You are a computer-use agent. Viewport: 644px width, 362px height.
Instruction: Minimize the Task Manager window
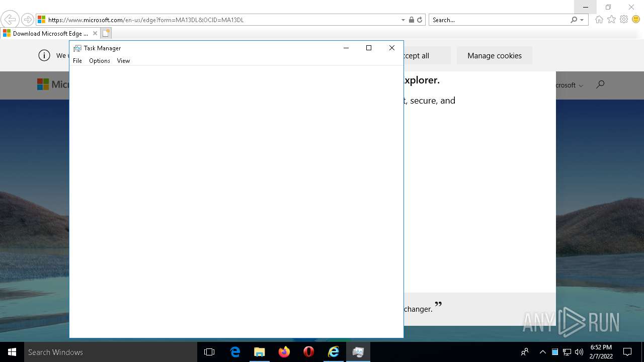point(346,48)
